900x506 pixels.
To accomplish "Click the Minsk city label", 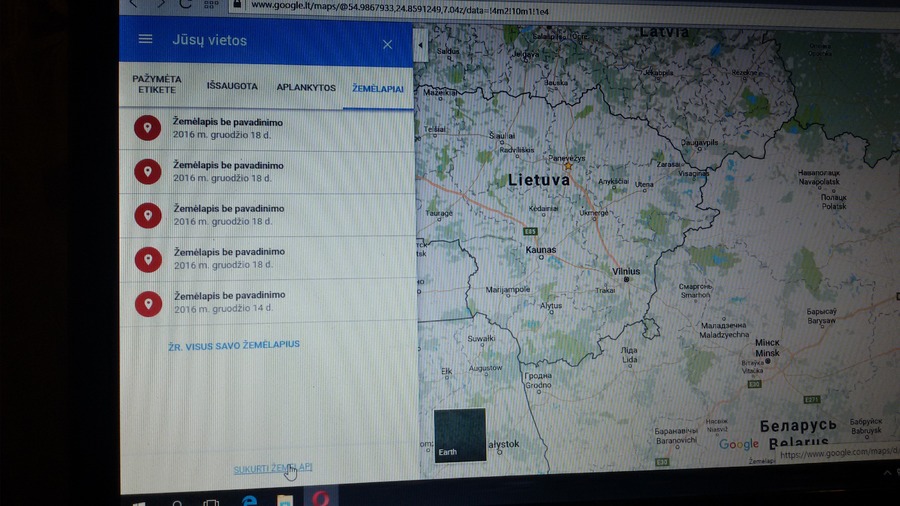I will pyautogui.click(x=767, y=353).
